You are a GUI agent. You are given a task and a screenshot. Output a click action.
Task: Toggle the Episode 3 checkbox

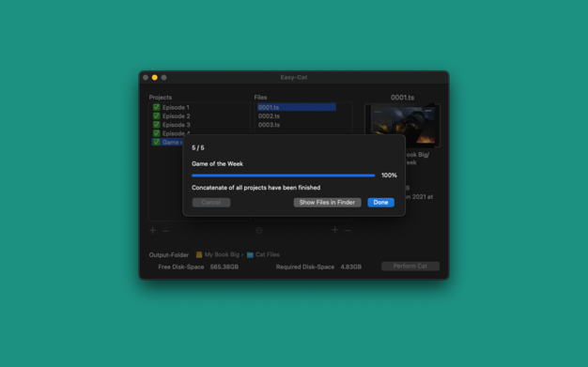156,125
